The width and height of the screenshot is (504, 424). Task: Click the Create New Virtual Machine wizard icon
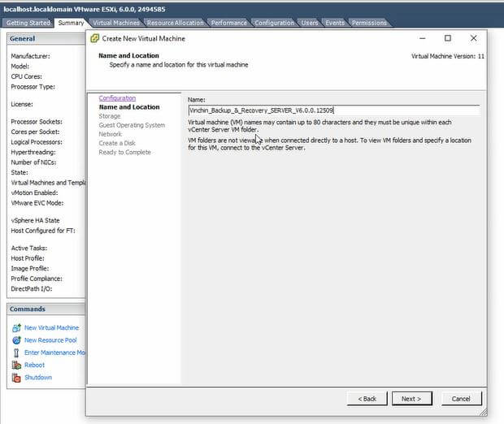point(95,38)
